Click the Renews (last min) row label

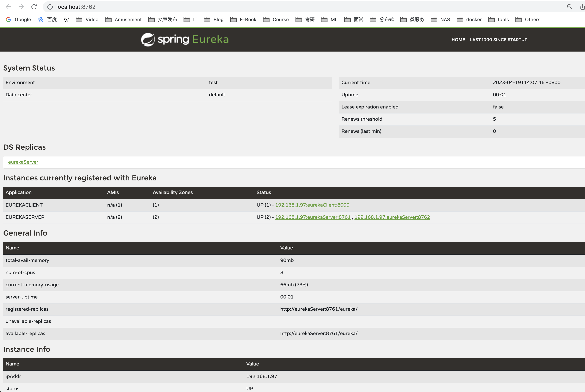point(361,131)
